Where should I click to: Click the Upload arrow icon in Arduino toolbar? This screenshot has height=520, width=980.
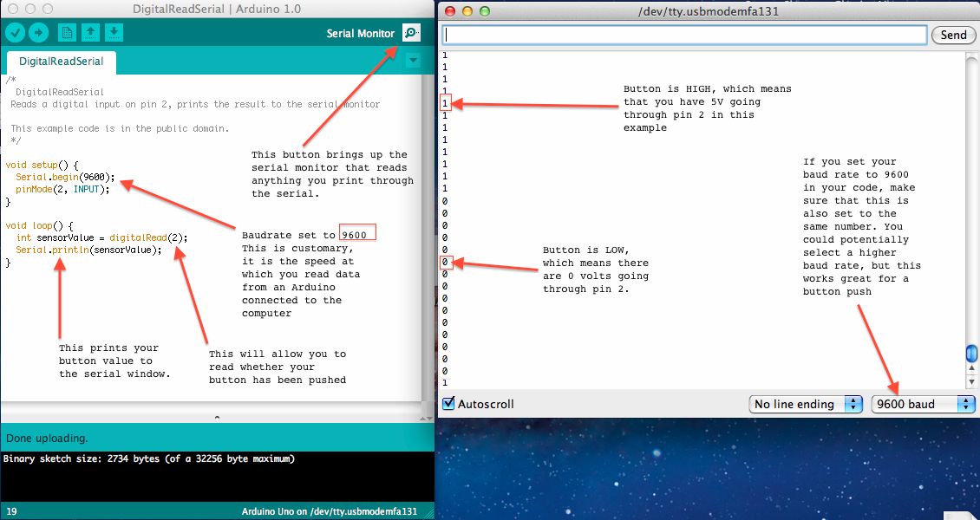point(39,32)
